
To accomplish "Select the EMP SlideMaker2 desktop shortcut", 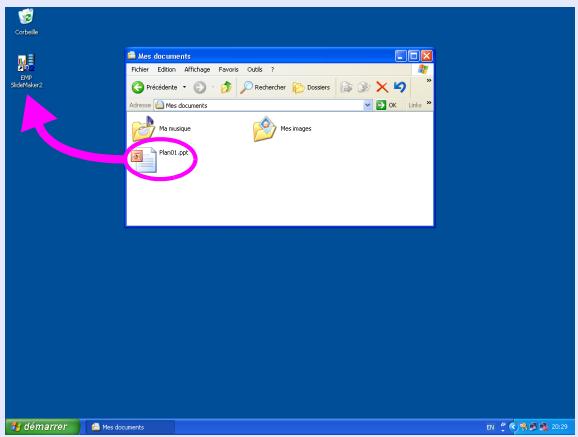I will (26, 71).
